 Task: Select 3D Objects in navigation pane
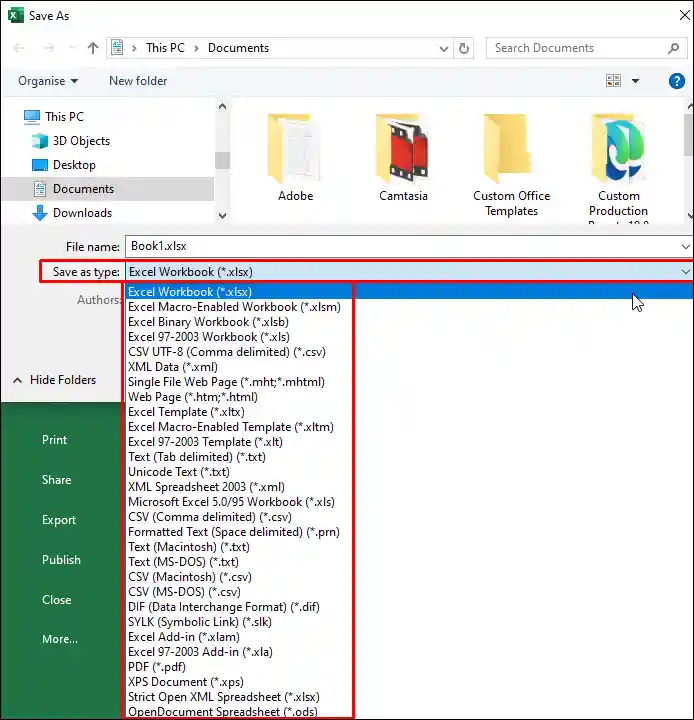[x=81, y=141]
